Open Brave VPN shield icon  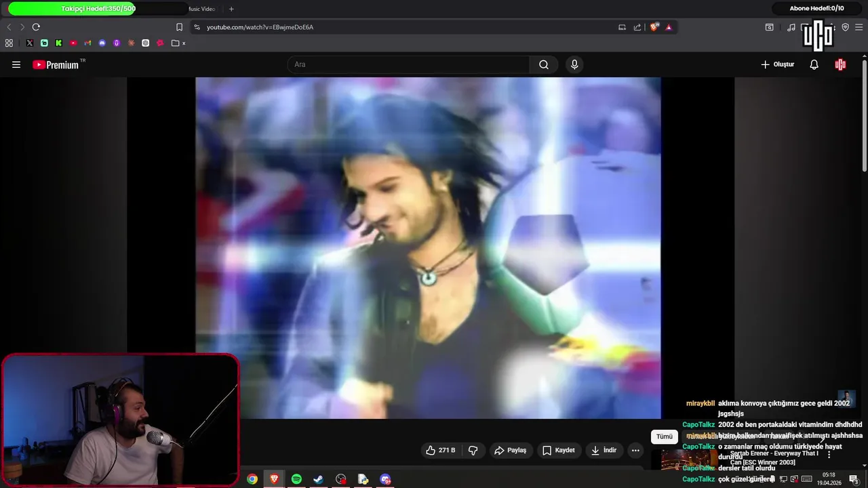click(x=845, y=27)
